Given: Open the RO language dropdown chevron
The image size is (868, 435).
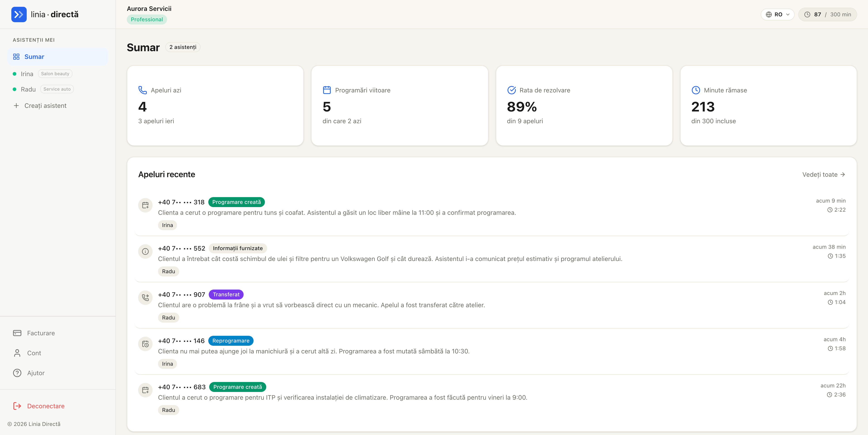Looking at the screenshot, I should click(788, 14).
